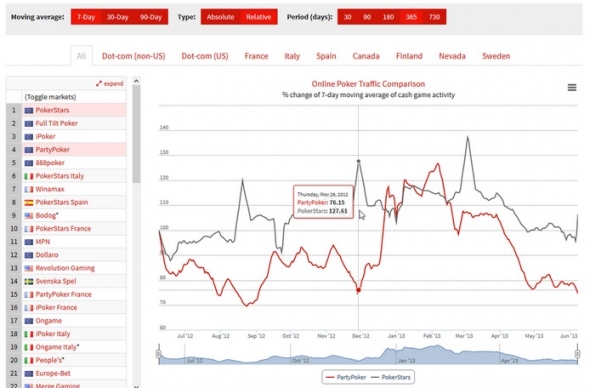Click the PokerStars Spain flag icon
This screenshot has height=388, width=590.
[x=29, y=202]
